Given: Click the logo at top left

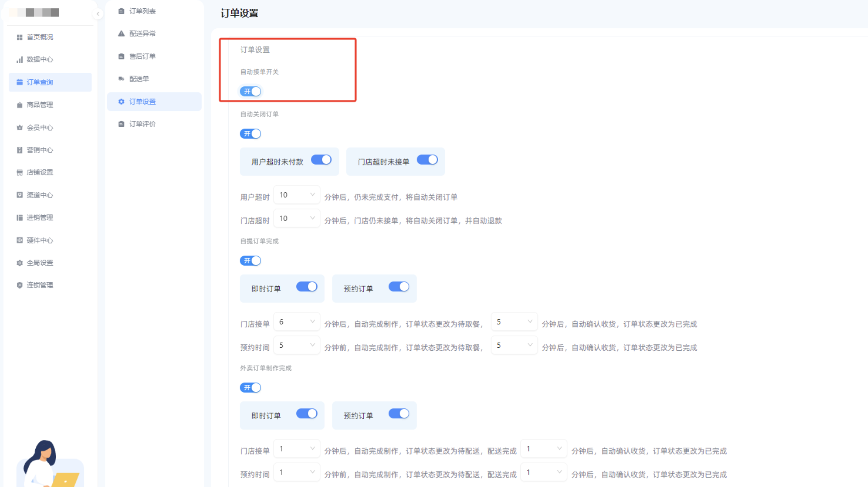Looking at the screenshot, I should pyautogui.click(x=34, y=12).
